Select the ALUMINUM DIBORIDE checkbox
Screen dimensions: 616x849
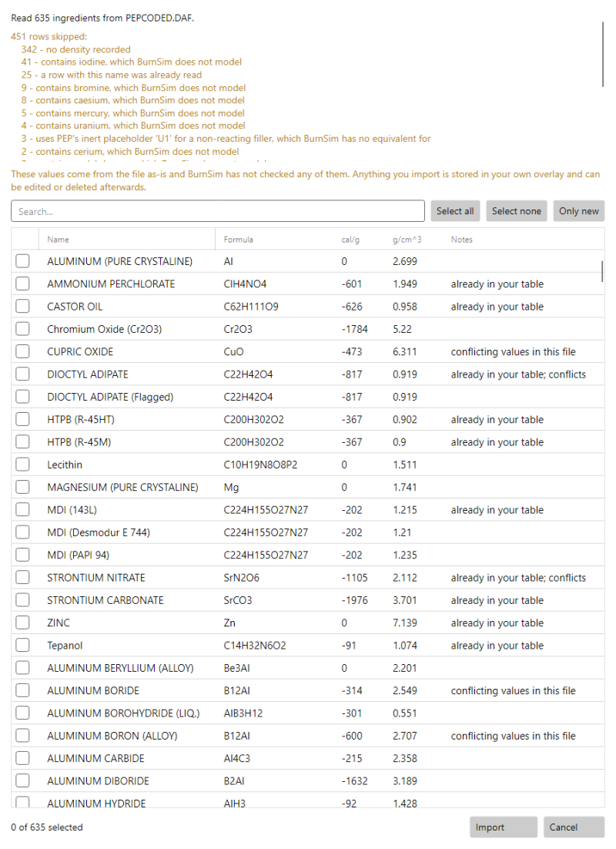click(22, 780)
